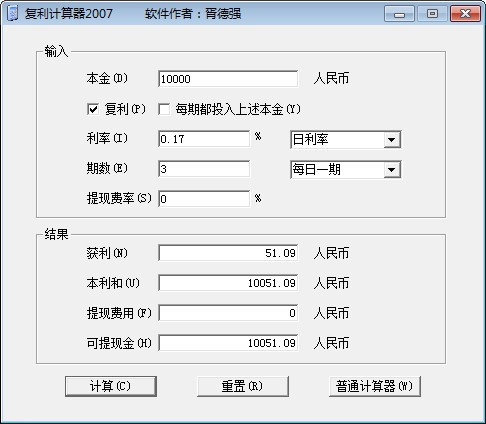Enable 每期都投入上述本金(Y) checkbox
Image resolution: width=486 pixels, height=424 pixels.
pyautogui.click(x=164, y=109)
